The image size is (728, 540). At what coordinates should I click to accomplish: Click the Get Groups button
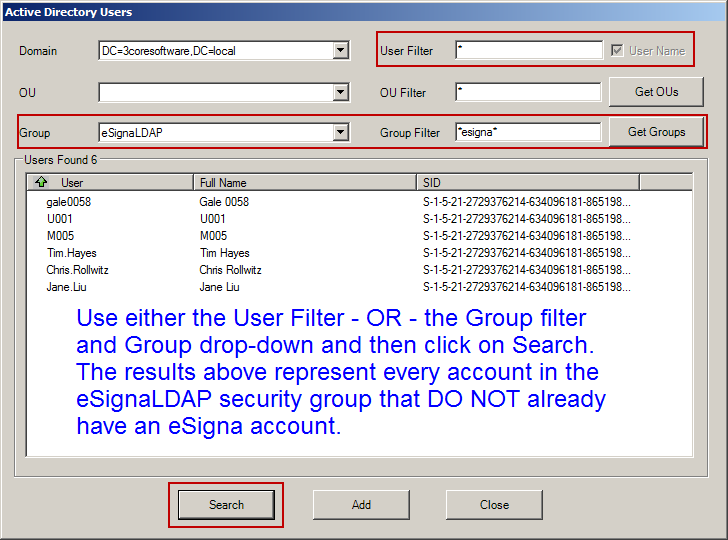pos(656,132)
